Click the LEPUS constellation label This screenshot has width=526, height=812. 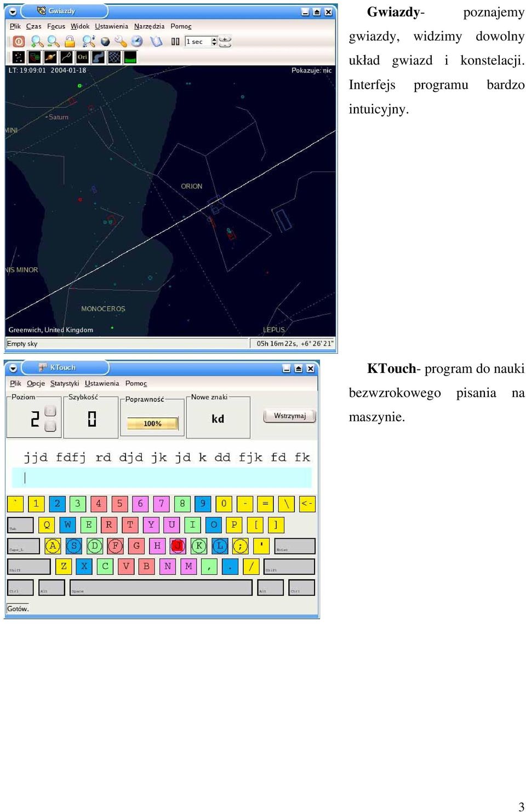click(x=274, y=330)
